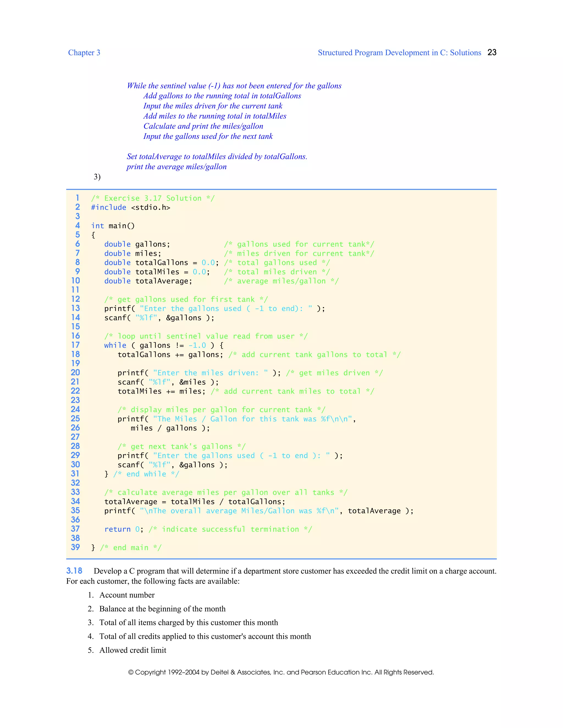Viewport: 563px width, 728px height.
Task: Click exercise number 3.18 heading
Action: click(x=74, y=571)
